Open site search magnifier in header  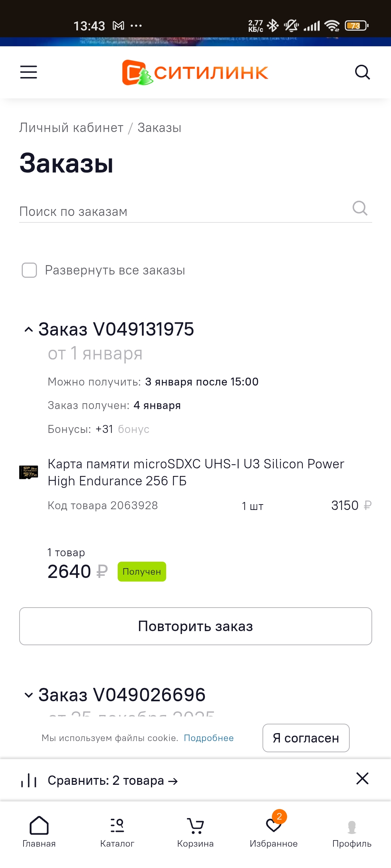pyautogui.click(x=362, y=72)
